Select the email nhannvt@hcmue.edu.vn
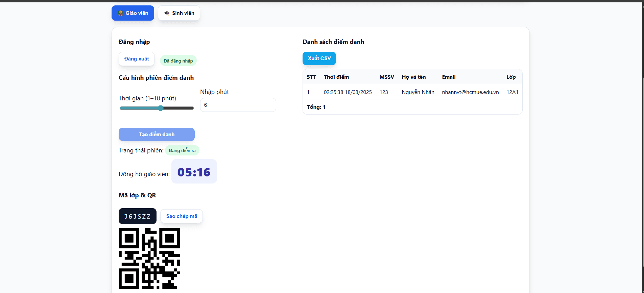The image size is (644, 293). 470,92
